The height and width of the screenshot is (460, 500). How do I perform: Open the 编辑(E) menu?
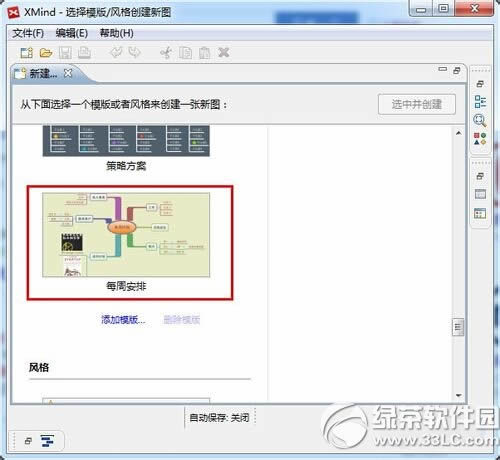click(72, 33)
